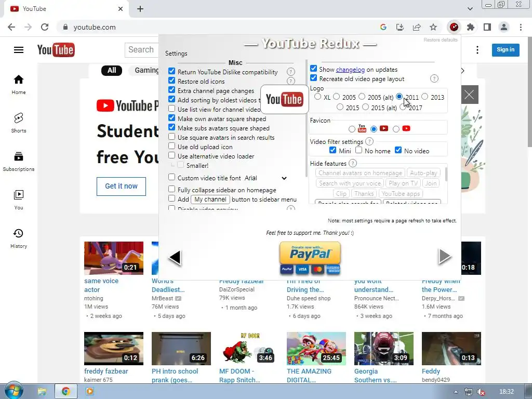Viewport: 532px width, 399px height.
Task: Toggle Make own avatar square shaped
Action: coord(171,118)
